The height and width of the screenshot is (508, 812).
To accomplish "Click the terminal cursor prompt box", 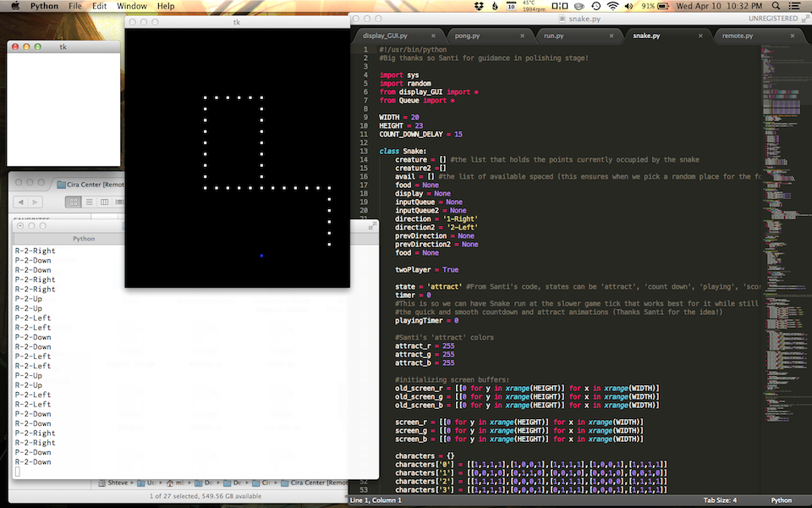I will pyautogui.click(x=18, y=472).
